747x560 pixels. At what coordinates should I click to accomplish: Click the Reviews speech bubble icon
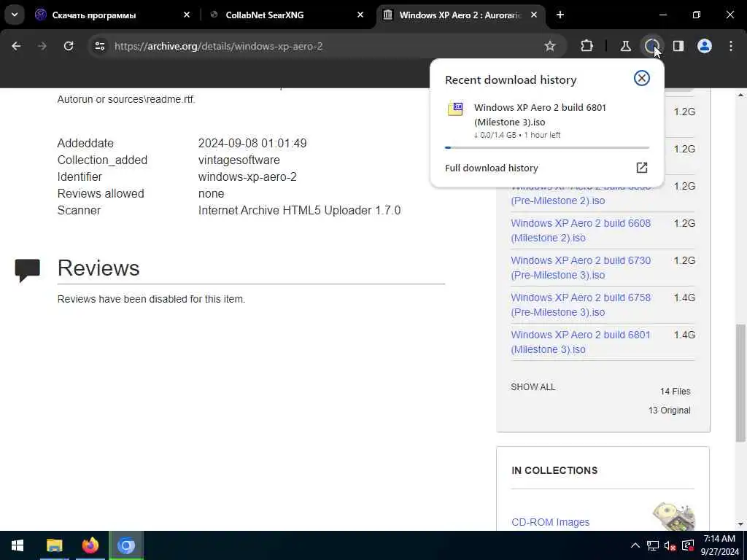[27, 271]
